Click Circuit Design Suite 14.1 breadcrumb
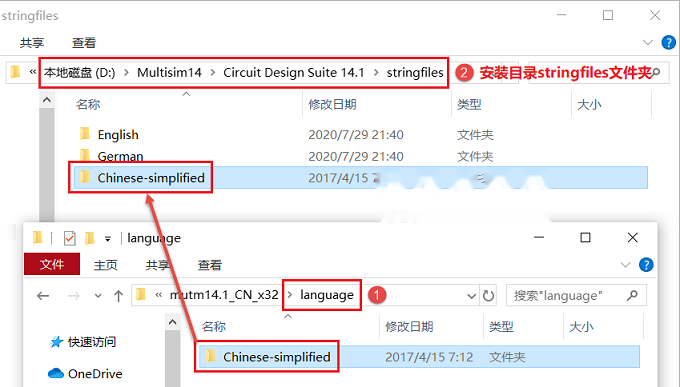680x387 pixels. pos(294,72)
